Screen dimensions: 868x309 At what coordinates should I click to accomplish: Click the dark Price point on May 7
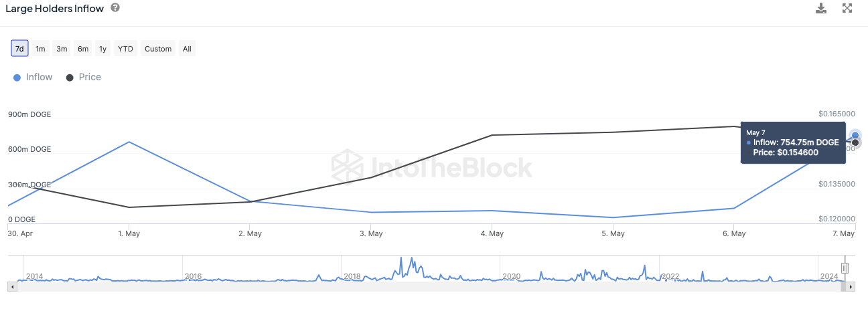click(855, 142)
